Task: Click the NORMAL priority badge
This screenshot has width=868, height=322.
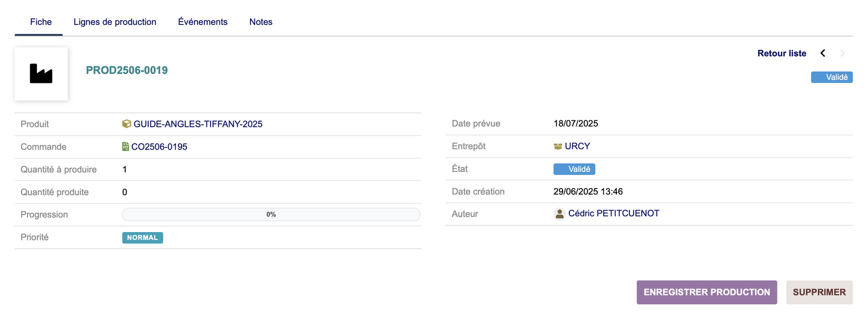Action: click(142, 237)
